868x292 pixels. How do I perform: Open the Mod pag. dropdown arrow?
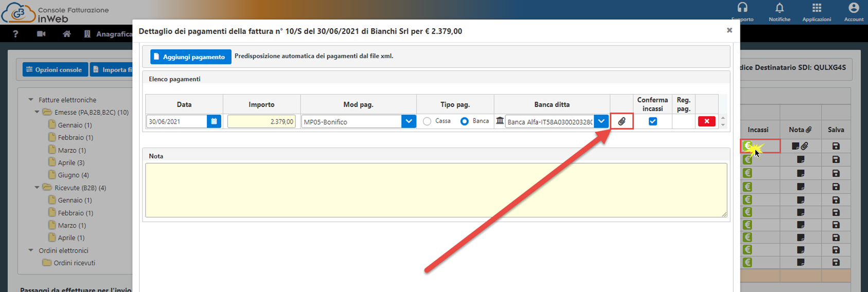(x=409, y=122)
